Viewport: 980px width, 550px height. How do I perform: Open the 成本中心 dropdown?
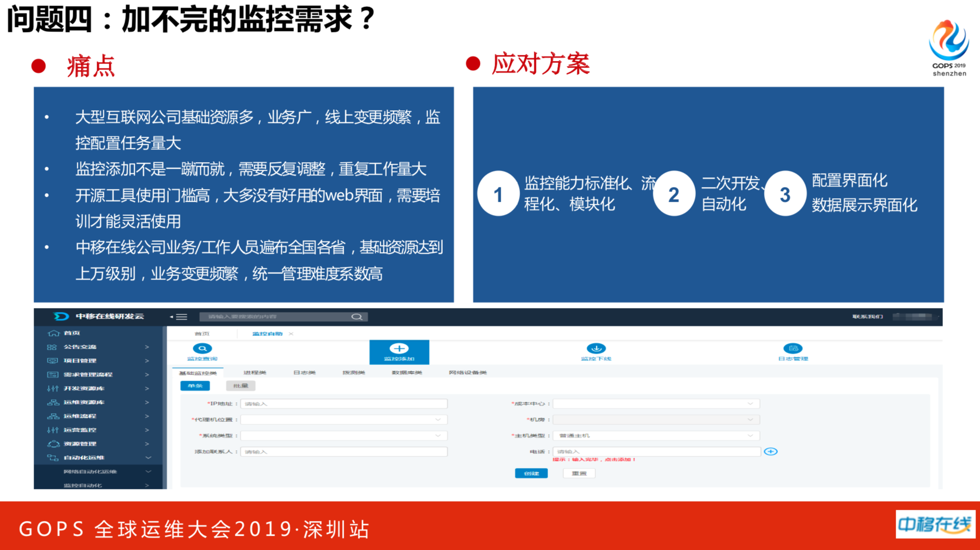pyautogui.click(x=656, y=404)
